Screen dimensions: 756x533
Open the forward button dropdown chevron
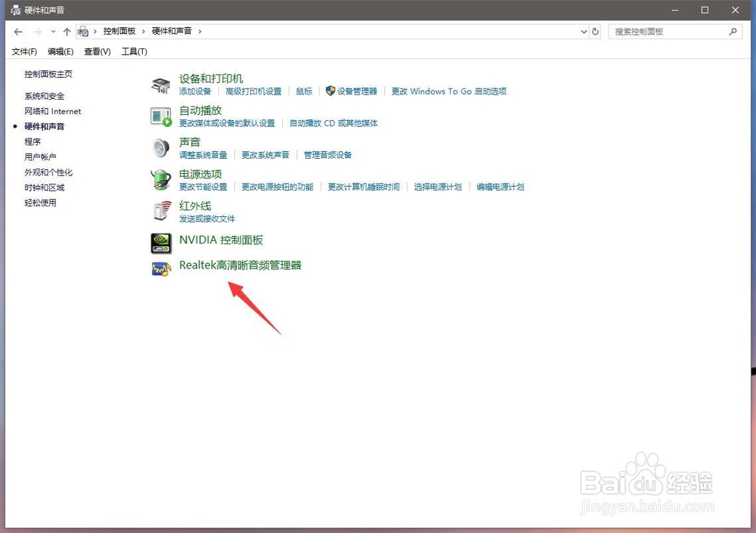51,31
